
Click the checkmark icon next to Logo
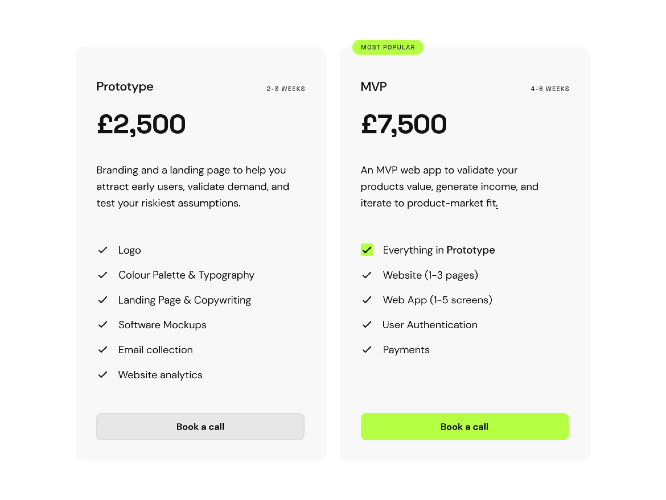point(102,250)
